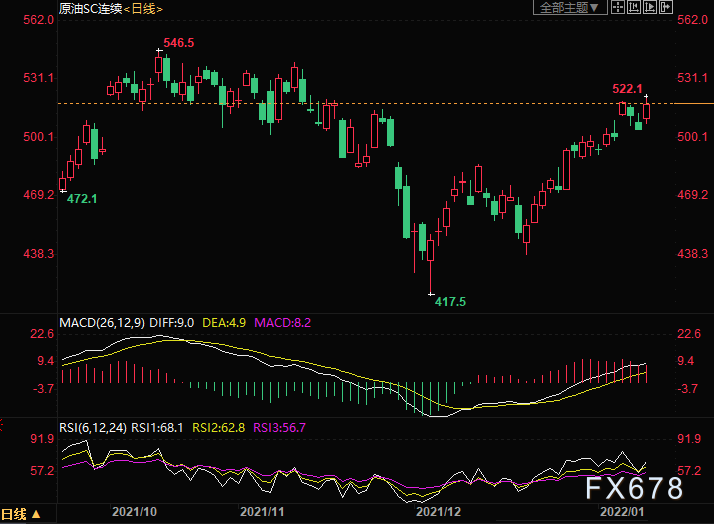Click the expand panel arrow icon

click(x=665, y=7)
